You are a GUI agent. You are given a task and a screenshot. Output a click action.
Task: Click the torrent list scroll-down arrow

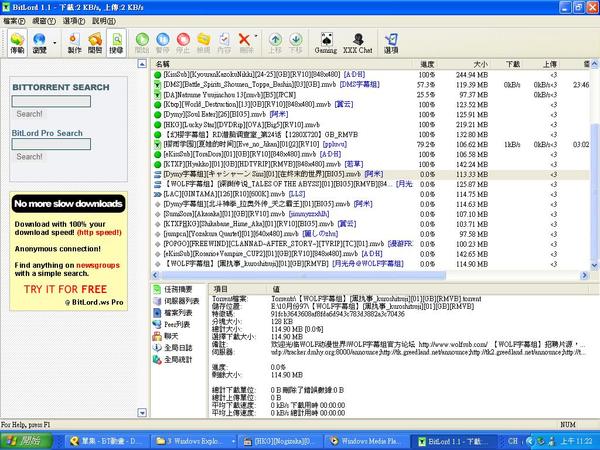point(595,265)
